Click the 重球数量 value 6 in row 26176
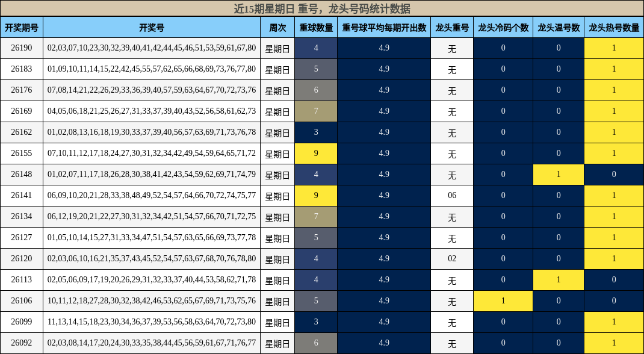Screen dimensions: 644x354 (x=316, y=90)
